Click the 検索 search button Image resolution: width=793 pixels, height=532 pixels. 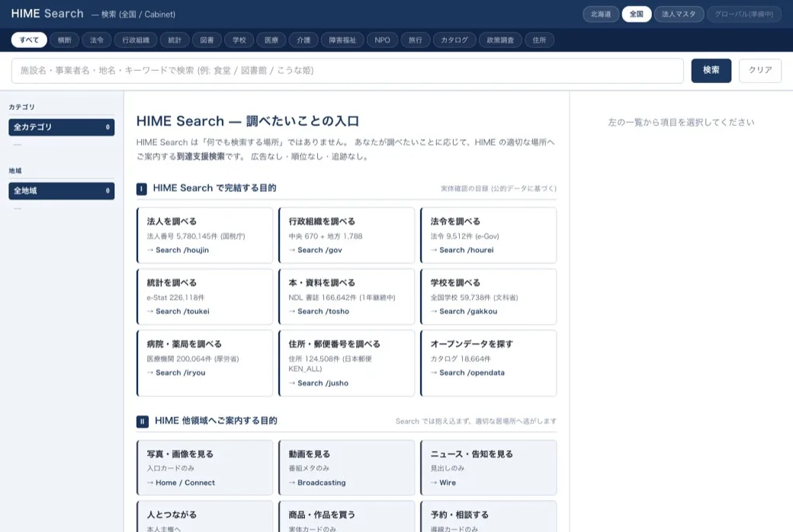711,70
